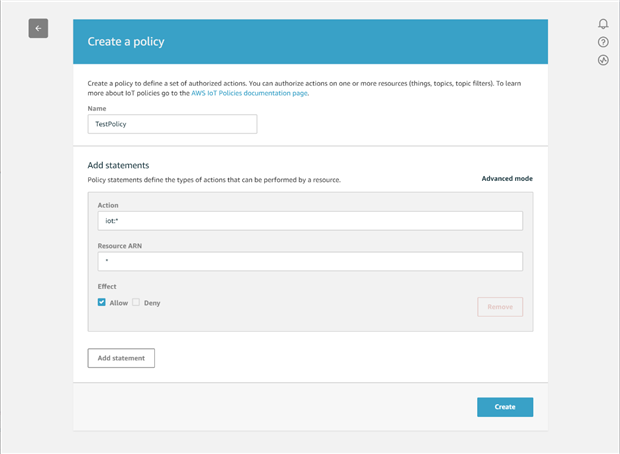Tick the Deny effect checkbox
Viewport: 620px width, 454px height.
click(136, 302)
